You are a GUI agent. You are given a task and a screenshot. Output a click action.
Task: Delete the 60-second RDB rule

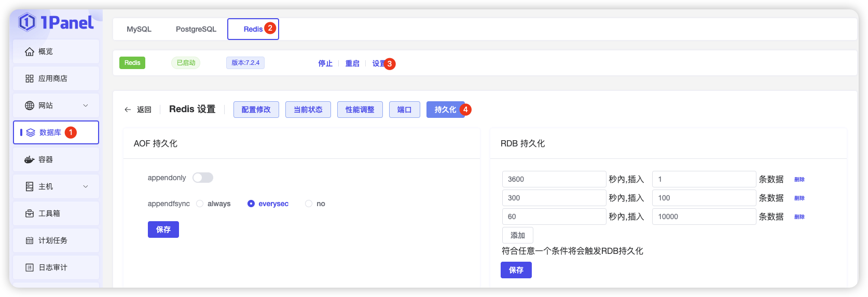800,217
